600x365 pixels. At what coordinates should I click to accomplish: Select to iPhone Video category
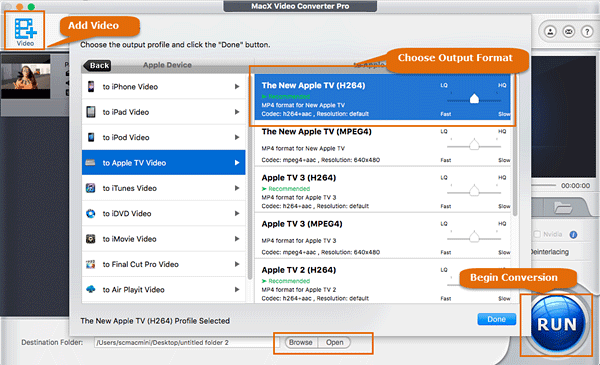[163, 86]
